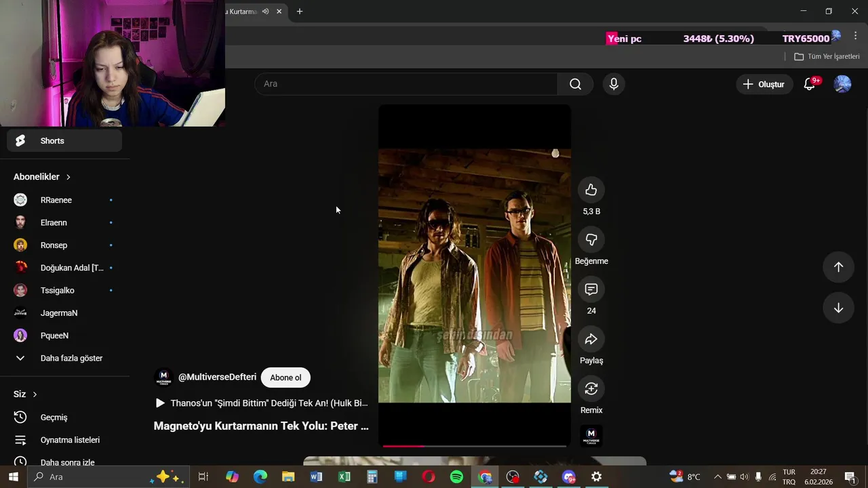Screen dimensions: 868x488
Task: Open Opera browser from taskbar
Action: coord(429,477)
